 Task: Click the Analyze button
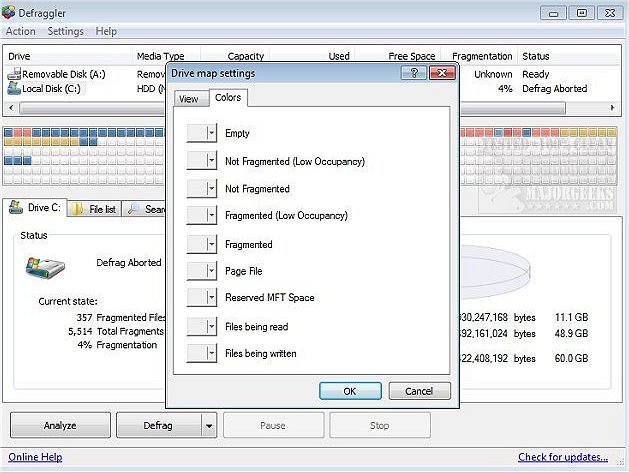coord(60,425)
